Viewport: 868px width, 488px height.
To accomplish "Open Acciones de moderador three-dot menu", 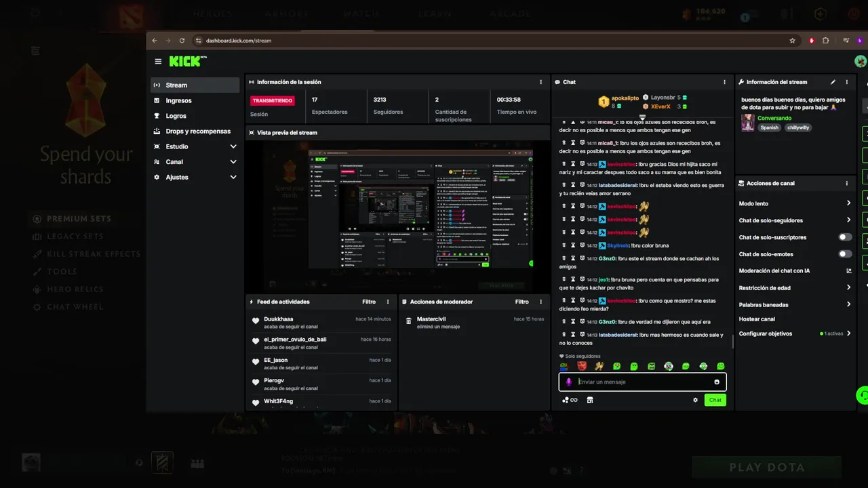I will pos(540,302).
